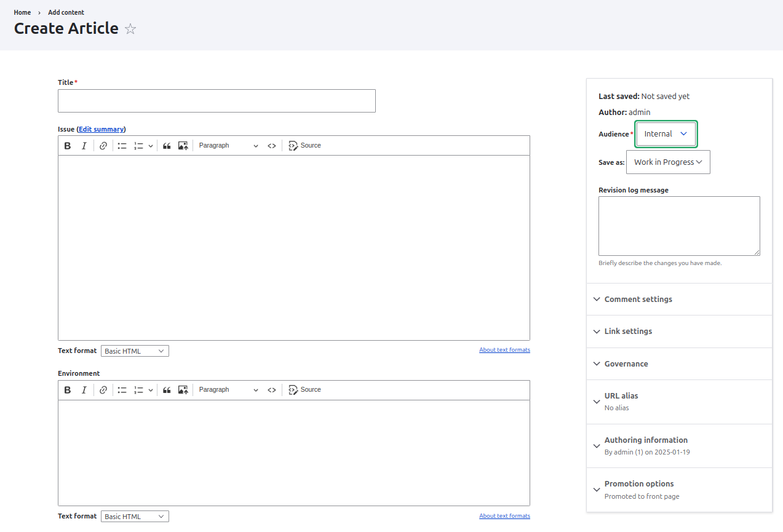Switch Environment editor to Source mode
The width and height of the screenshot is (783, 532).
pyautogui.click(x=304, y=390)
